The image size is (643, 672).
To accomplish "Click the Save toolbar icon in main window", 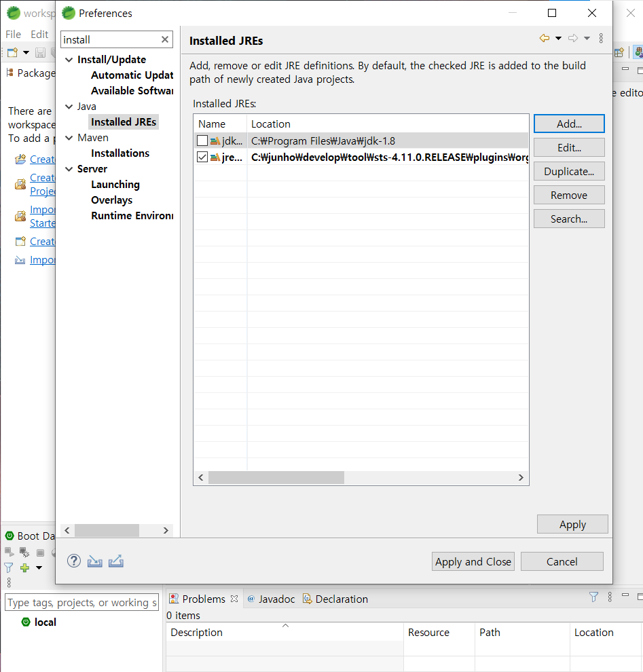I will tap(40, 52).
